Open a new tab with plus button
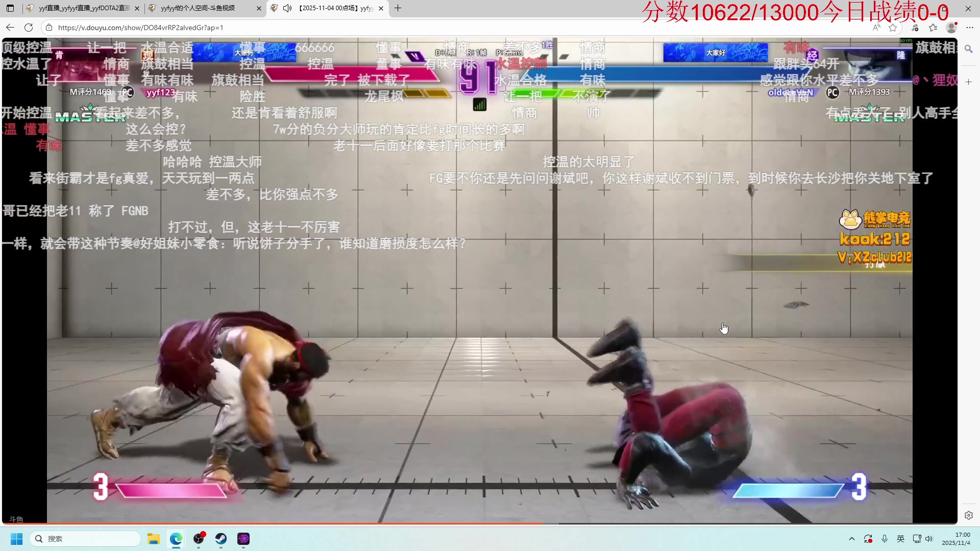 coord(398,8)
